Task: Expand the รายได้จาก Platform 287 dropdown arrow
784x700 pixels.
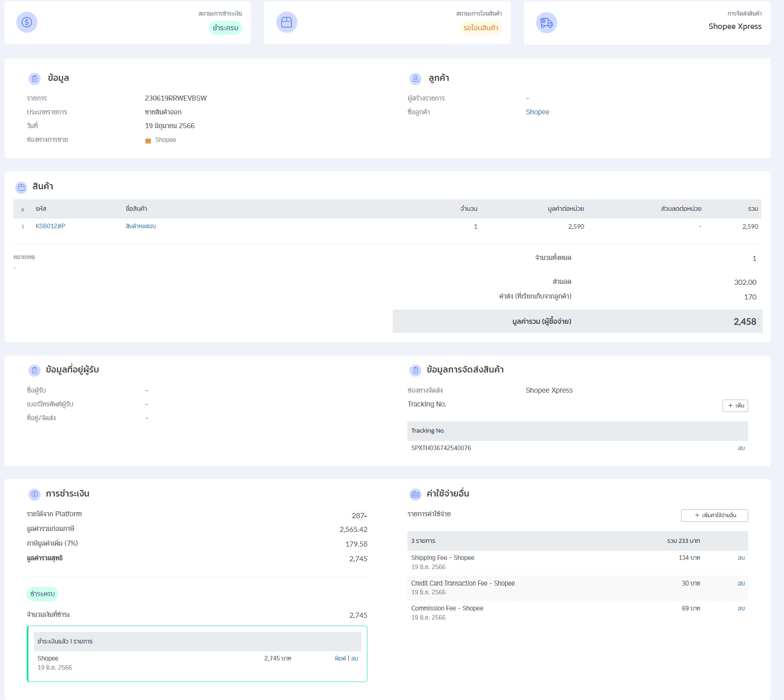Action: pos(366,516)
